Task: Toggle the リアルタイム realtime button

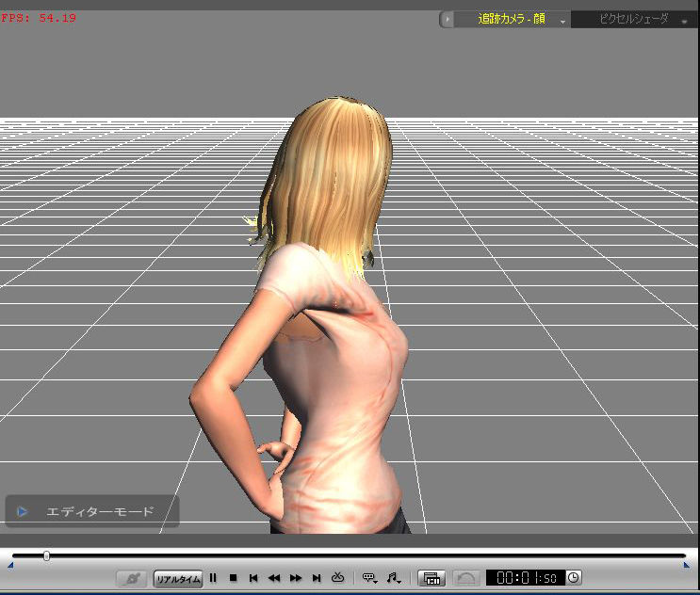Action: click(x=178, y=579)
